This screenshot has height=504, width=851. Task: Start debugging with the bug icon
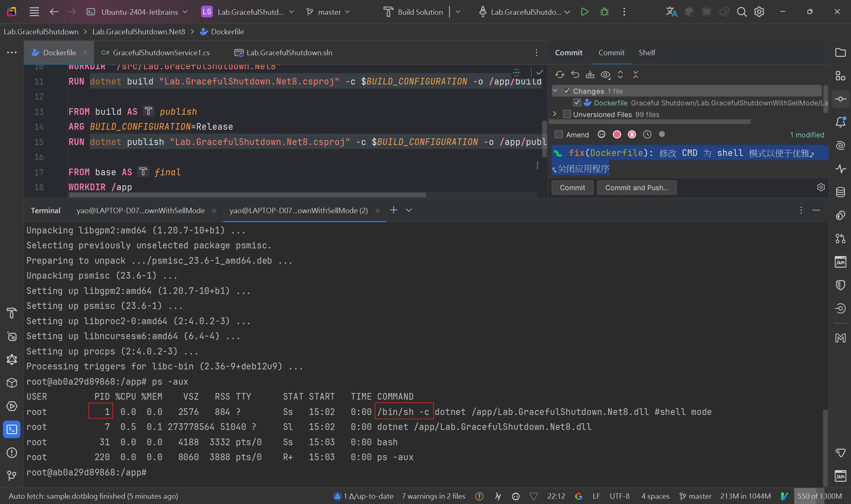click(x=605, y=12)
